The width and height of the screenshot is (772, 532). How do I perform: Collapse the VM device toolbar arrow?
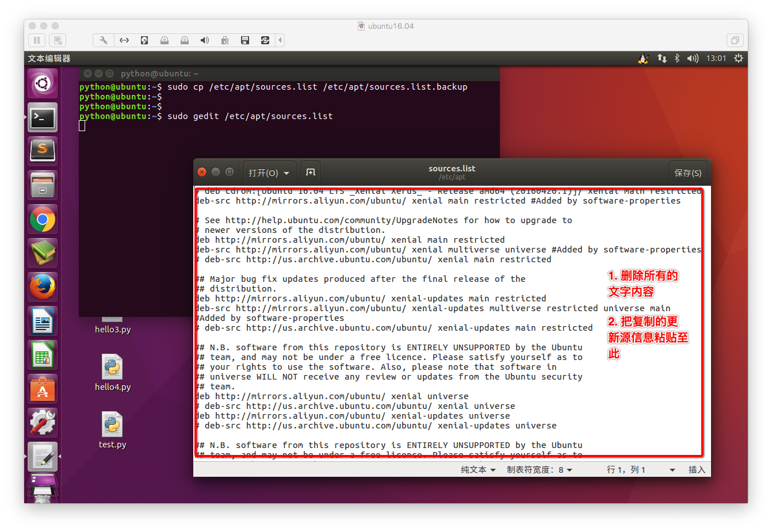280,40
